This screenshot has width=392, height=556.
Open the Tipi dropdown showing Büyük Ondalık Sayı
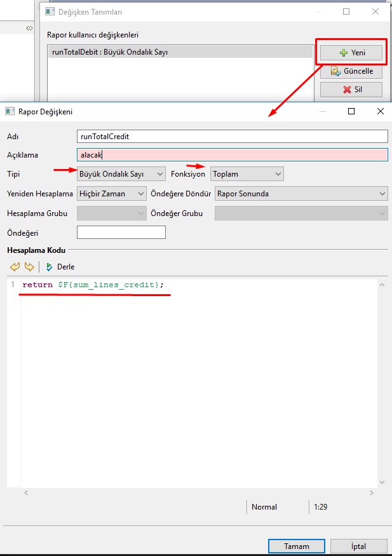click(x=121, y=173)
